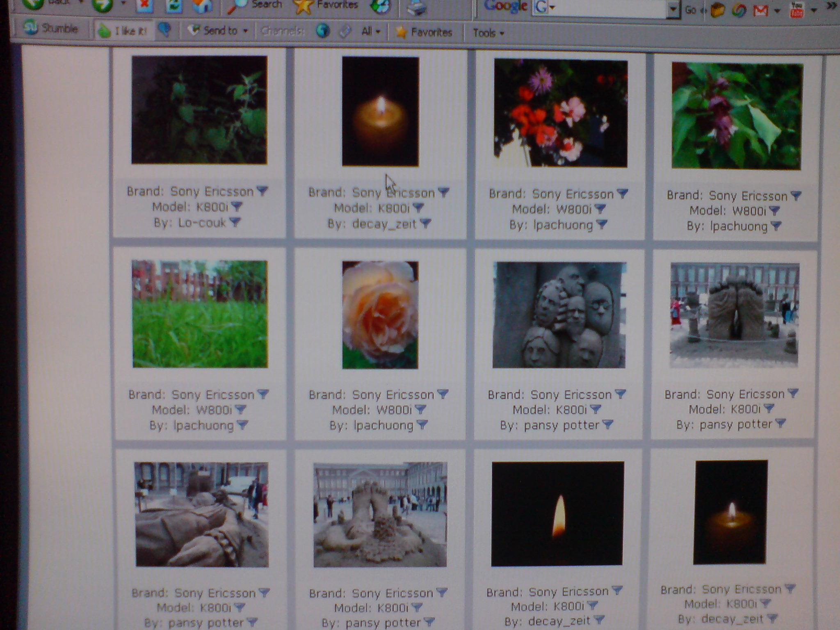Open the single candle flame thumbnail
Screen dimensions: 840x630
click(557, 514)
